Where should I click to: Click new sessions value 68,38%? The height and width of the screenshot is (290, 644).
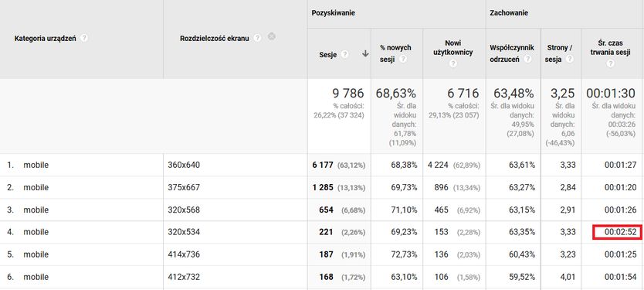click(x=404, y=165)
